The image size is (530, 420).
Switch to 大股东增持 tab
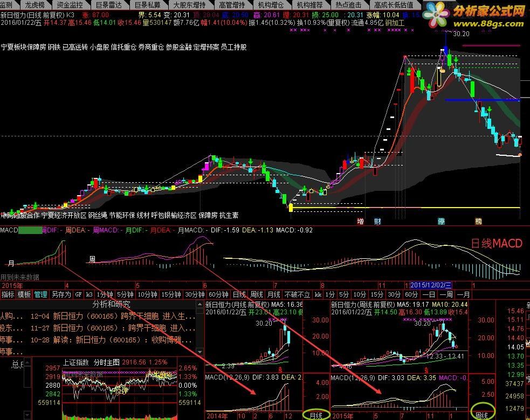coord(189,5)
